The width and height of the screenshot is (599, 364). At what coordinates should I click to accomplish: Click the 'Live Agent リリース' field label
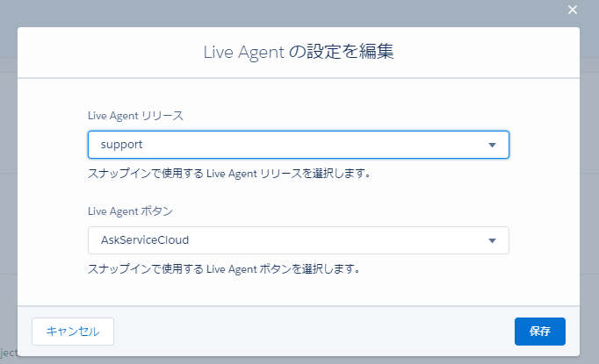[135, 116]
